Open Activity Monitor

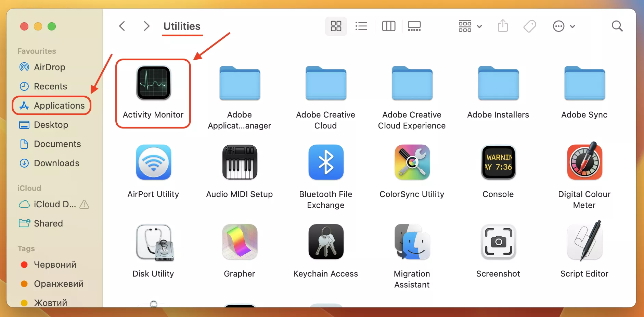pyautogui.click(x=153, y=83)
